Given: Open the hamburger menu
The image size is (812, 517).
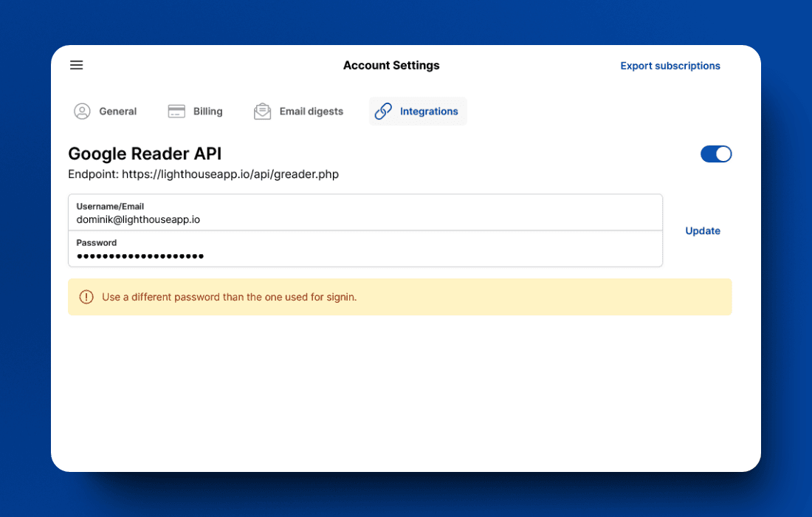Looking at the screenshot, I should [x=76, y=65].
